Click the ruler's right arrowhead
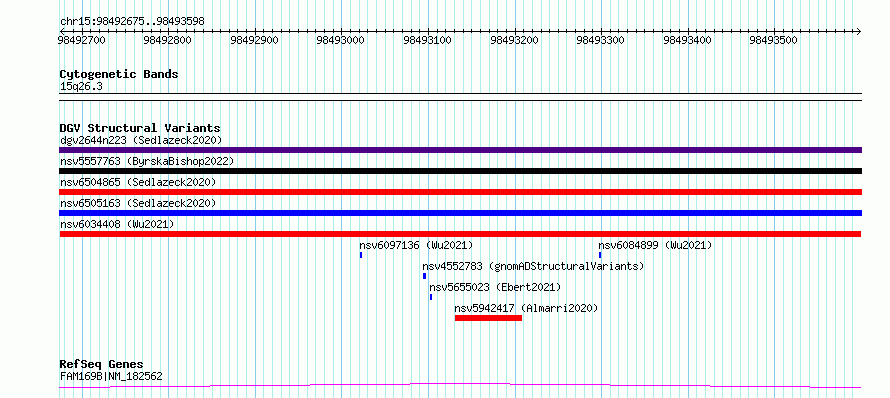 point(858,31)
